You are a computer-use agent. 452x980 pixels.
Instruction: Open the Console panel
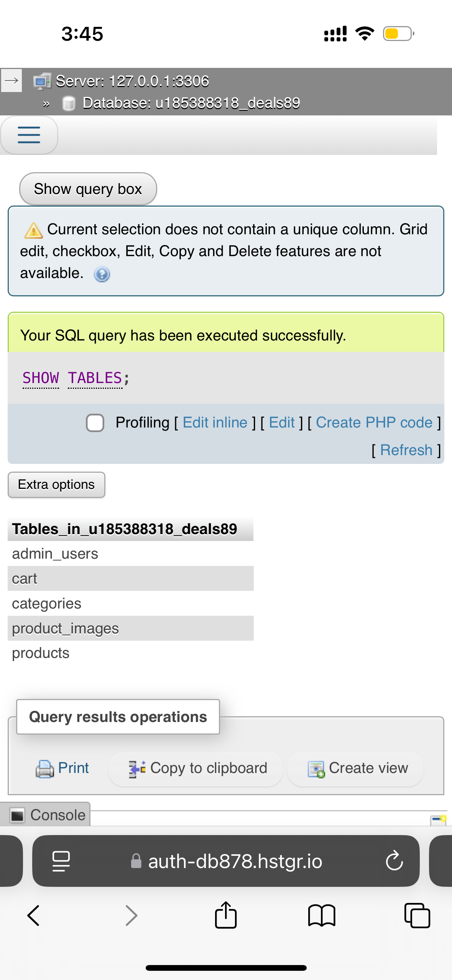[45, 815]
